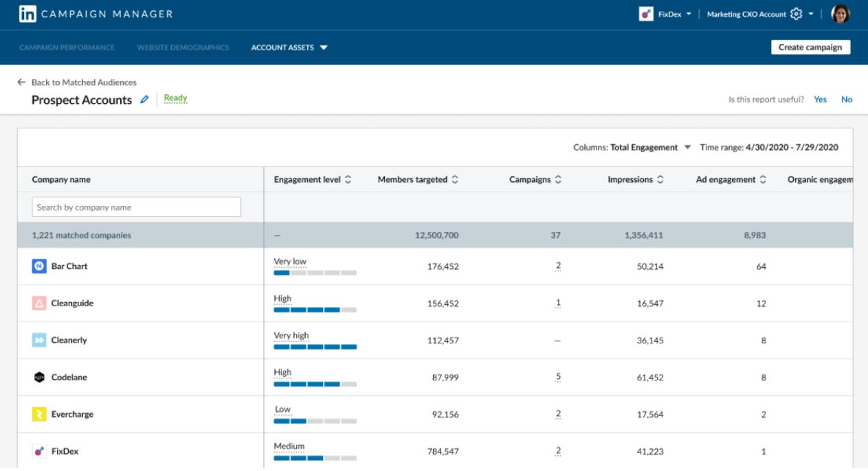Select the Cleanguide company name

pyautogui.click(x=72, y=303)
